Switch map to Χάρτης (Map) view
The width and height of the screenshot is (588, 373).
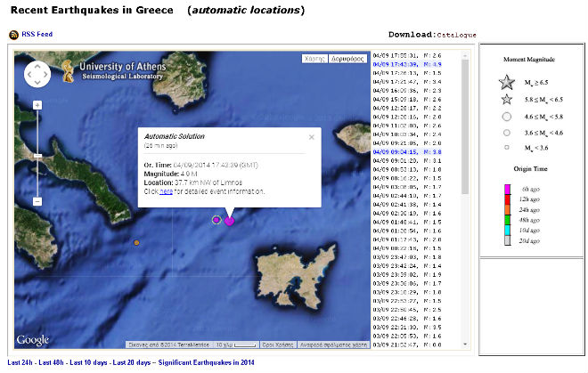pos(314,59)
